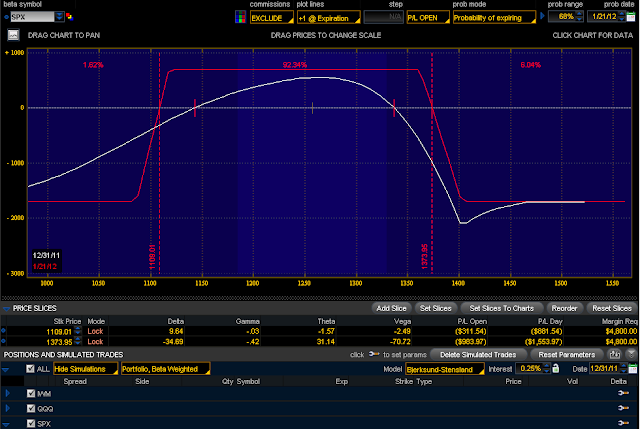The image size is (640, 429).
Task: Click chart thumbnail icon beside DRAG CHART TO PAN
Action: tap(13, 35)
